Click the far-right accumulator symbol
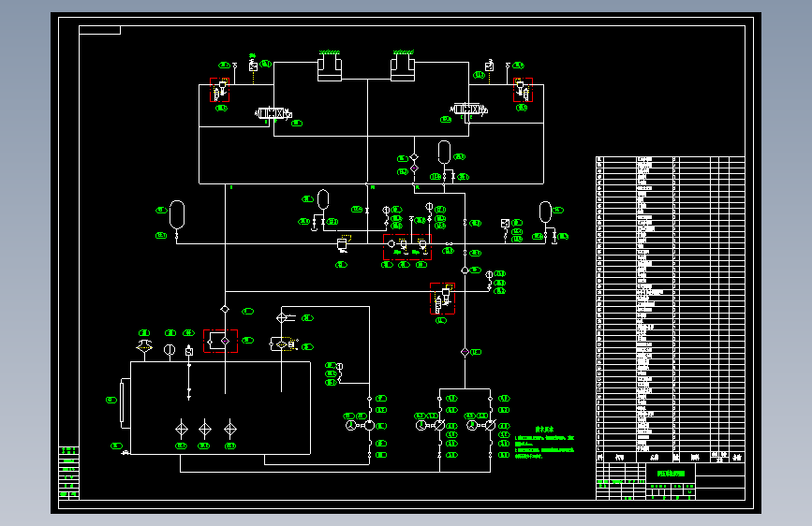812x526 pixels. point(545,212)
